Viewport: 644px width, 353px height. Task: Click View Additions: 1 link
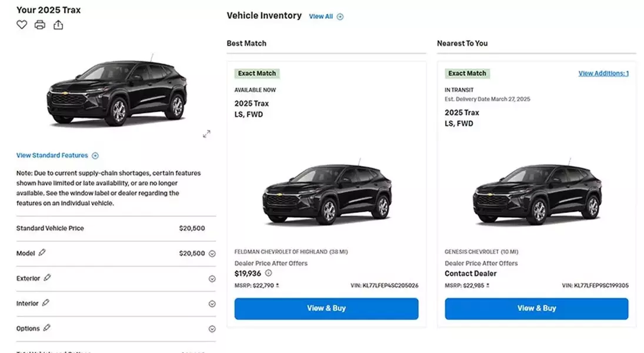tap(603, 73)
